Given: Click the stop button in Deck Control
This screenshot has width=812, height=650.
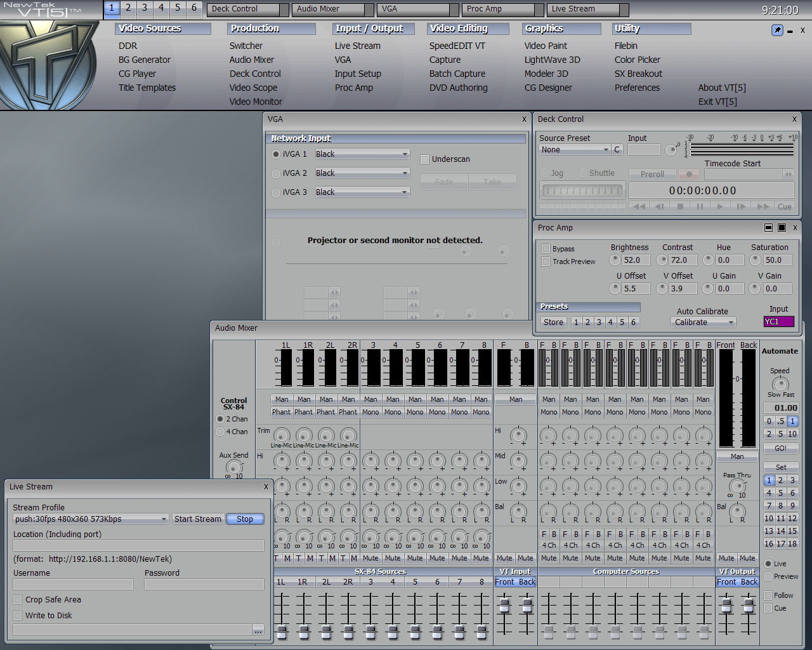Looking at the screenshot, I should [680, 207].
